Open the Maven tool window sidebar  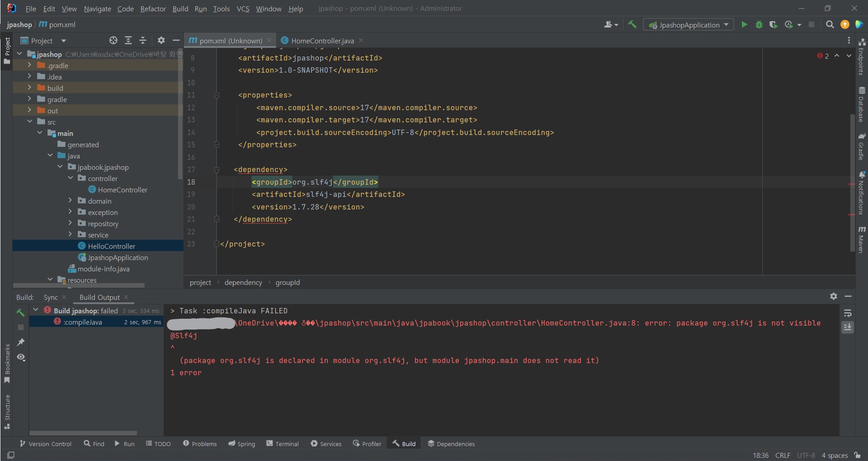(862, 239)
